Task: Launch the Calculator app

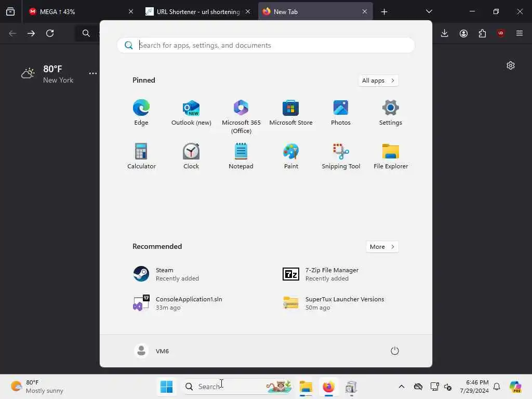Action: tap(141, 156)
